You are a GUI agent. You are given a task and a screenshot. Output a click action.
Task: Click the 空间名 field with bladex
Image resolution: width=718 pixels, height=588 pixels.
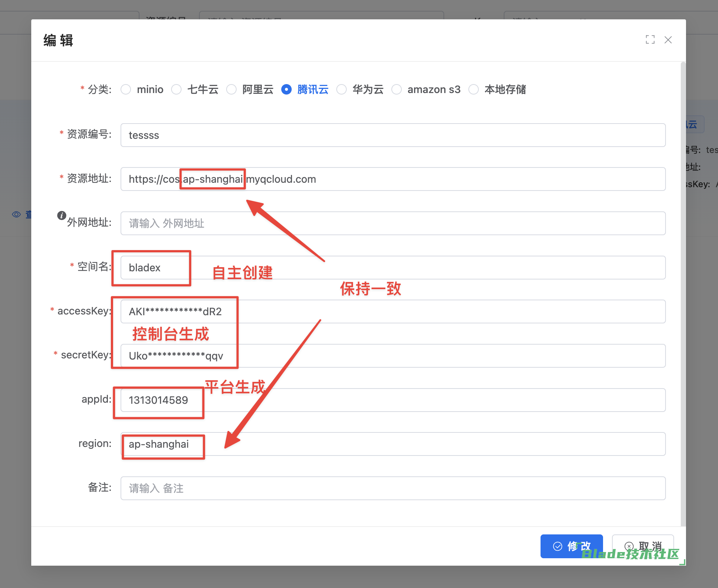coord(393,268)
